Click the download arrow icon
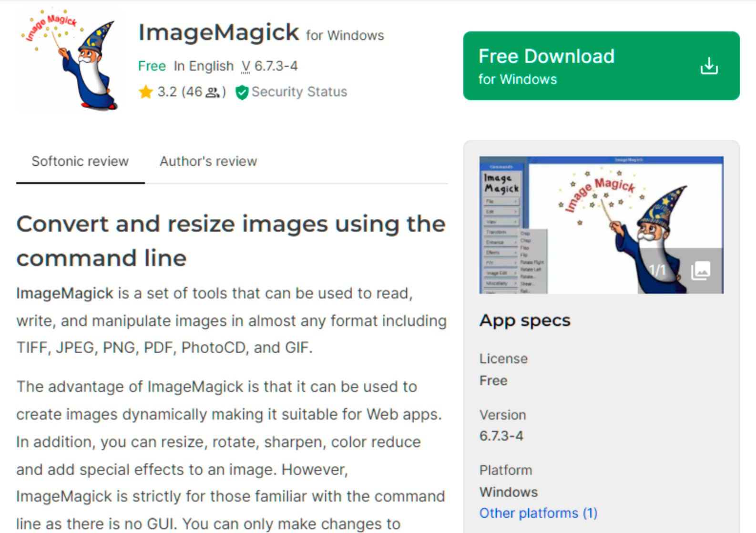 coord(709,66)
